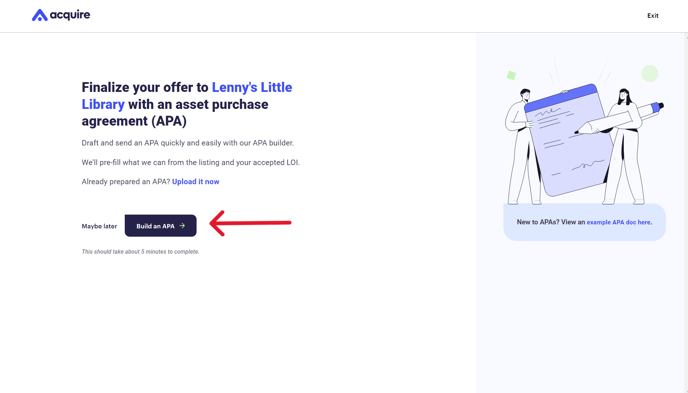Click the arrow icon inside Build an APA
688x393 pixels.
pyautogui.click(x=182, y=225)
